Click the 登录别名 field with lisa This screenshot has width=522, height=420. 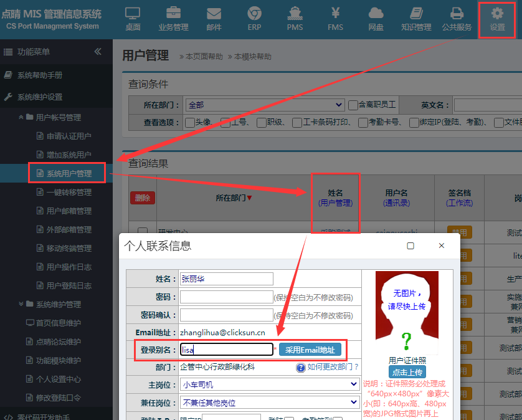[x=226, y=350]
